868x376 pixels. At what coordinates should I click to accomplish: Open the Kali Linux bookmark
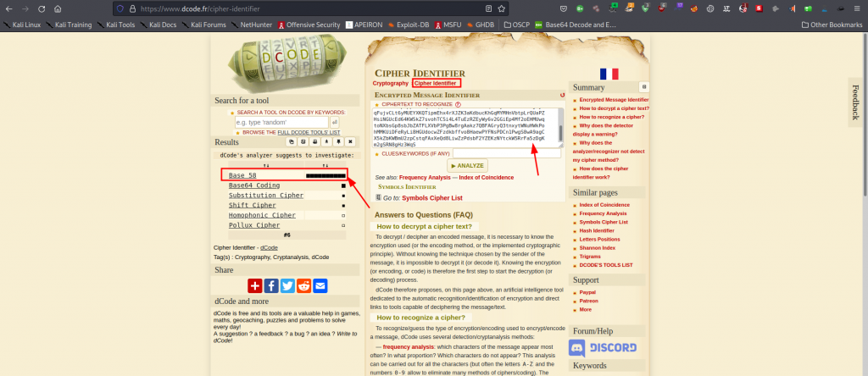coord(22,25)
